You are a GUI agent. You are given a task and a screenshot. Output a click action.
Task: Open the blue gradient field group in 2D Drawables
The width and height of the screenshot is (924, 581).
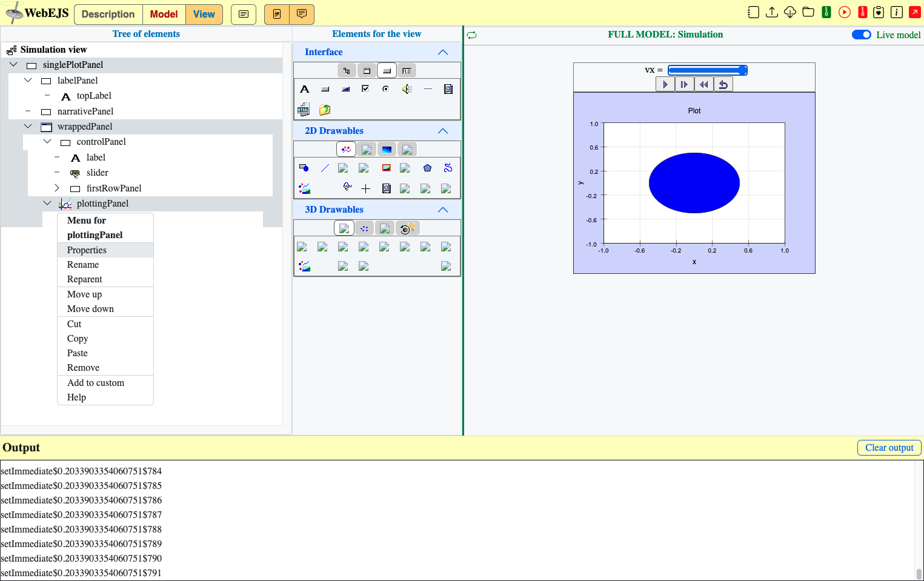click(387, 150)
